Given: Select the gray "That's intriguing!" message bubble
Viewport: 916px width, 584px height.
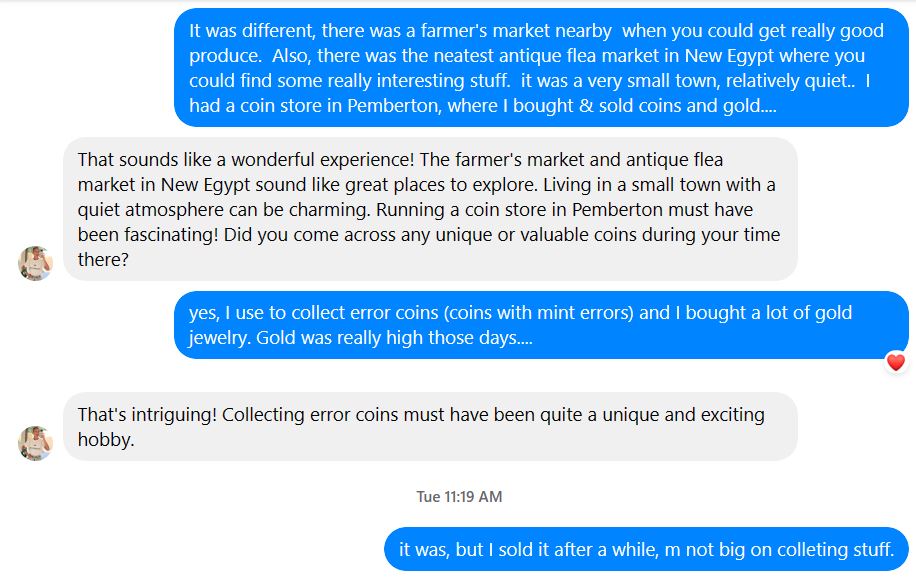Looking at the screenshot, I should [430, 426].
